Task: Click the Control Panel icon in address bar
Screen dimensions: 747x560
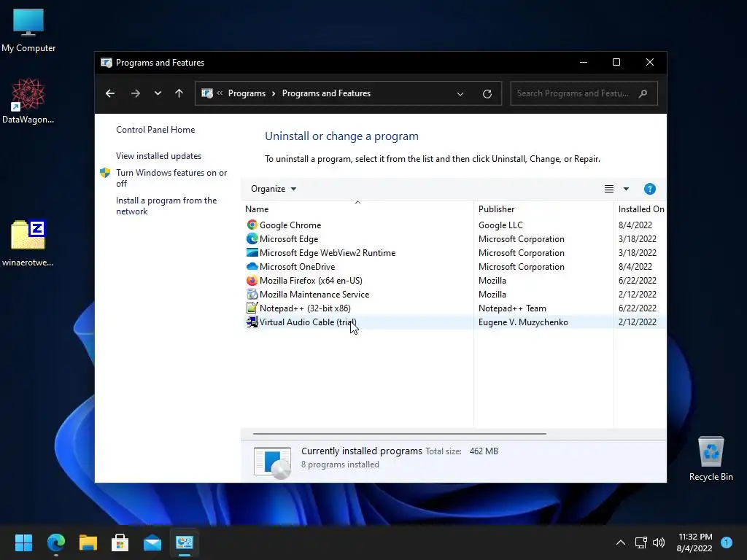Action: click(x=207, y=93)
